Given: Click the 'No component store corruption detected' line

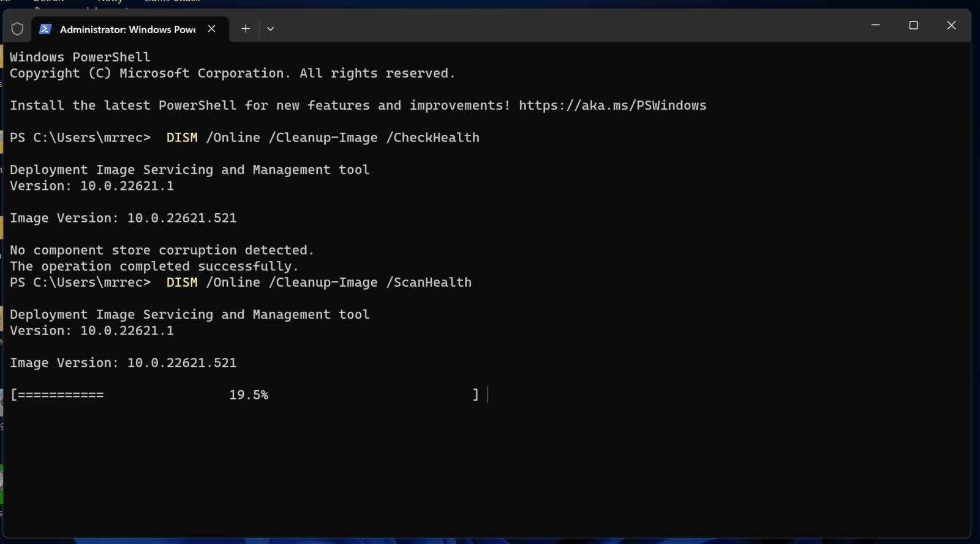Looking at the screenshot, I should [x=162, y=251].
